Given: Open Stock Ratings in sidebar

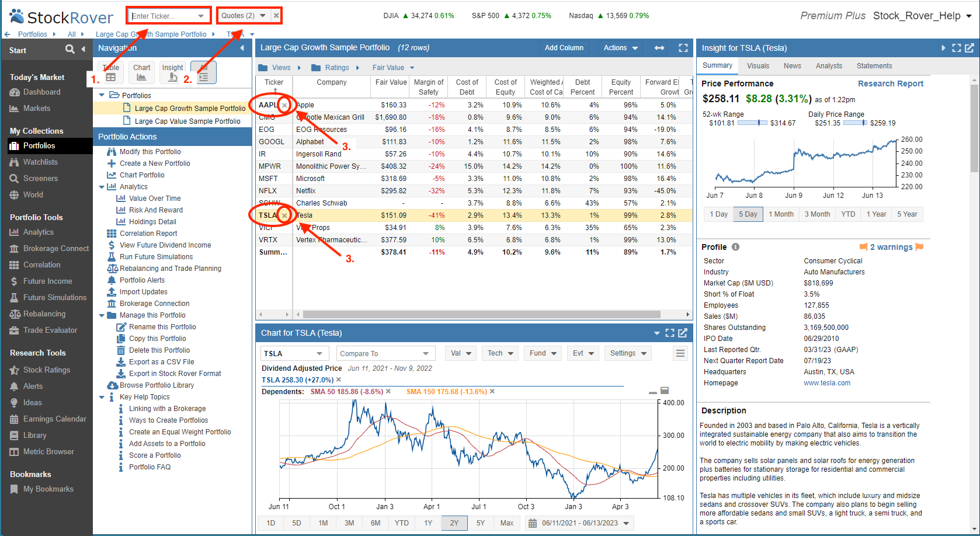Looking at the screenshot, I should click(x=47, y=370).
